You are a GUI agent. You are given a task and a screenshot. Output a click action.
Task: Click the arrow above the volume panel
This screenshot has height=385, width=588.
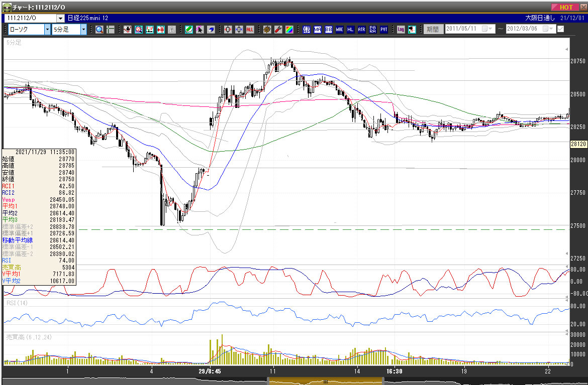566,331
